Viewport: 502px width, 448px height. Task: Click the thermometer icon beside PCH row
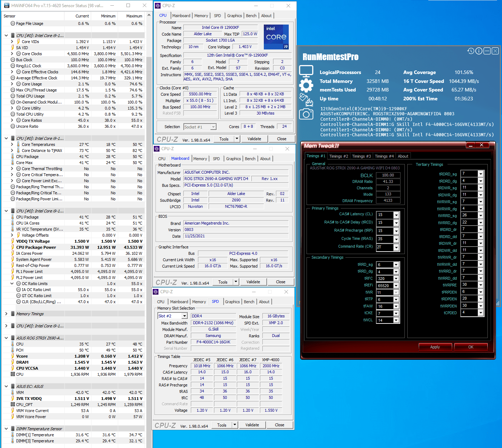click(13, 350)
